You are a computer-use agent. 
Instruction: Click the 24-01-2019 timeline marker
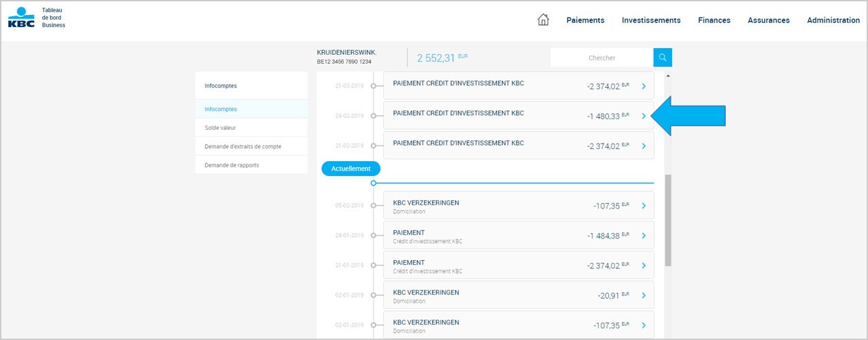point(373,236)
